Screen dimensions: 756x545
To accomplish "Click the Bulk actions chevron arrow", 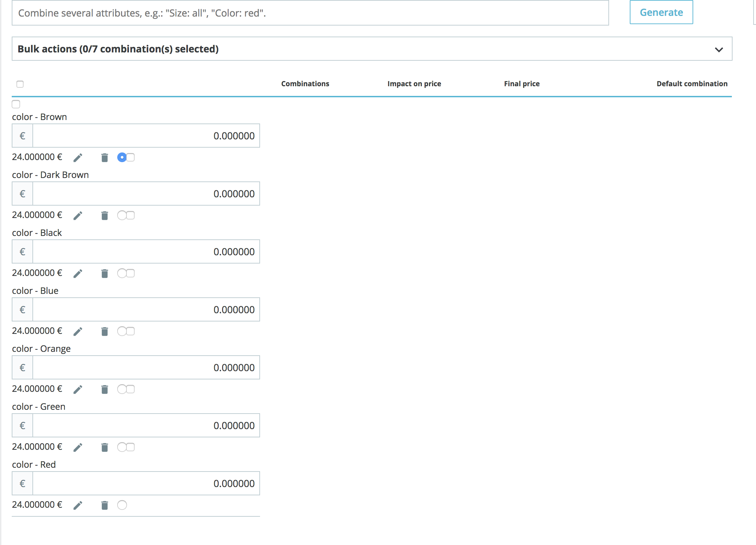I will coord(719,49).
